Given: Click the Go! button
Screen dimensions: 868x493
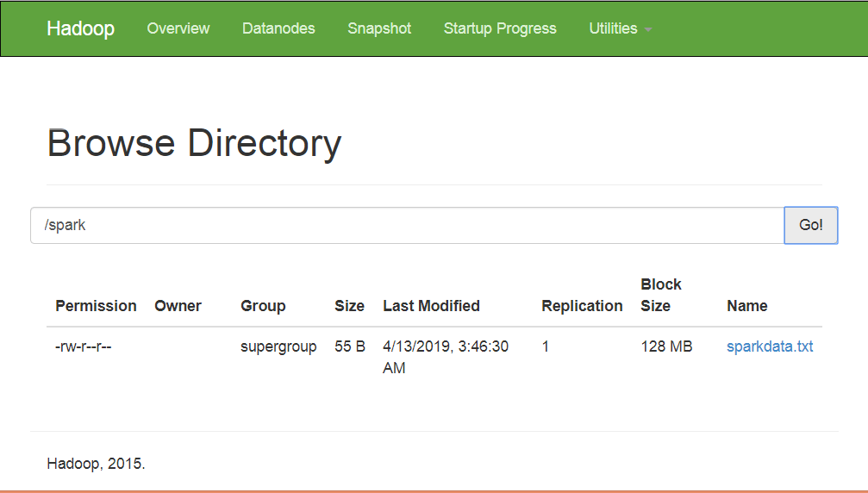Looking at the screenshot, I should click(811, 225).
